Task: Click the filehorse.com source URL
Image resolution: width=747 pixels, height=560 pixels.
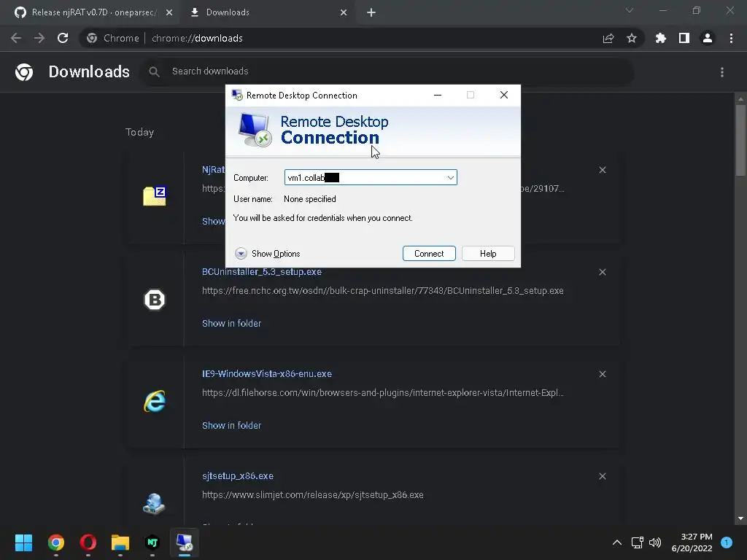Action: click(x=382, y=393)
